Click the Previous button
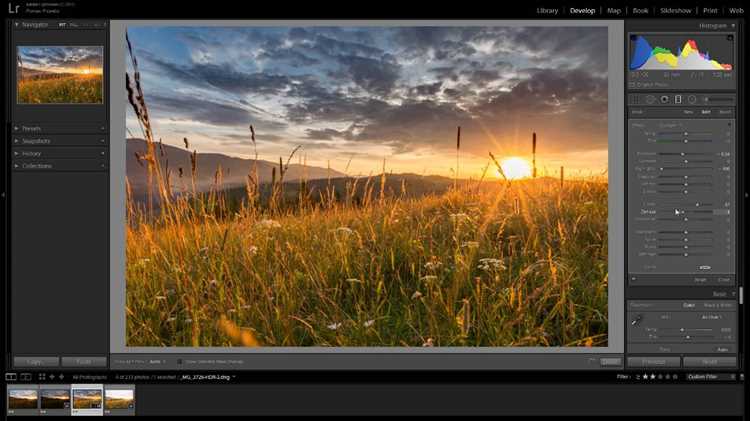This screenshot has width=750, height=421. pyautogui.click(x=653, y=362)
